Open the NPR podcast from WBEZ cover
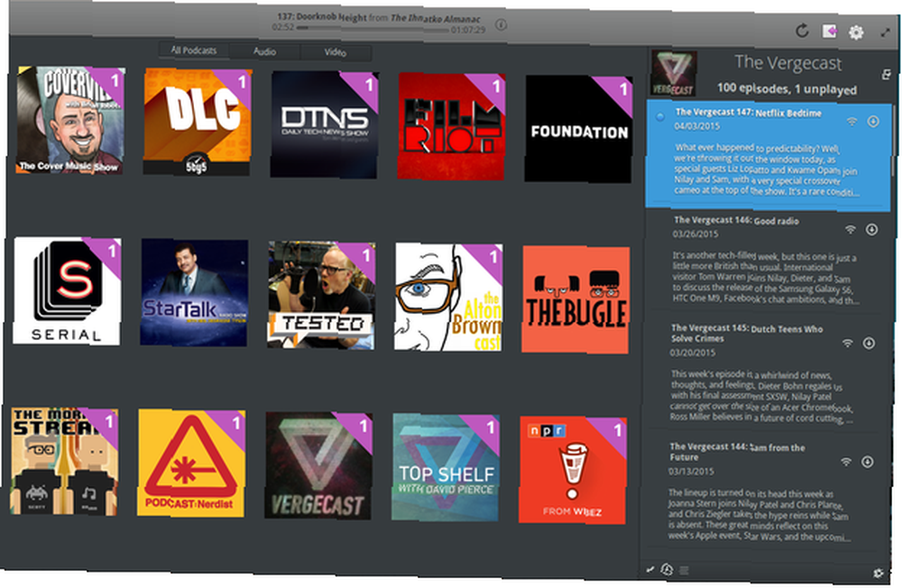This screenshot has height=588, width=902. pos(573,471)
